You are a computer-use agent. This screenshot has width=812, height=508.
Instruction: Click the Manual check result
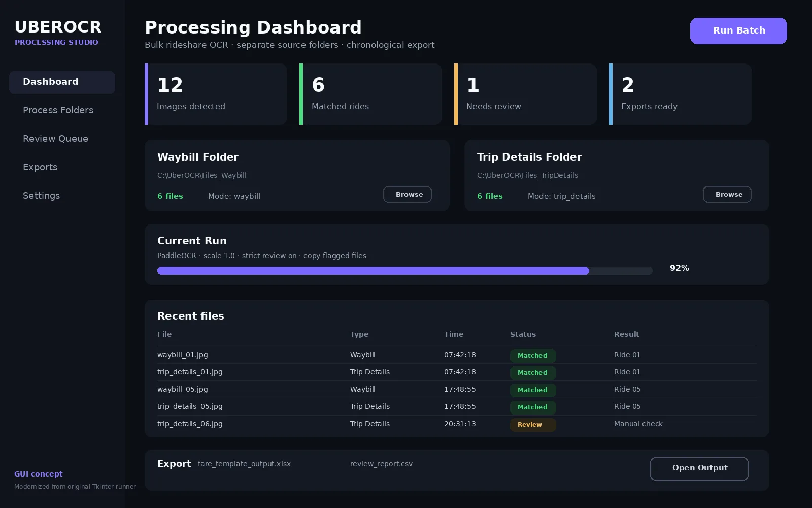click(638, 424)
